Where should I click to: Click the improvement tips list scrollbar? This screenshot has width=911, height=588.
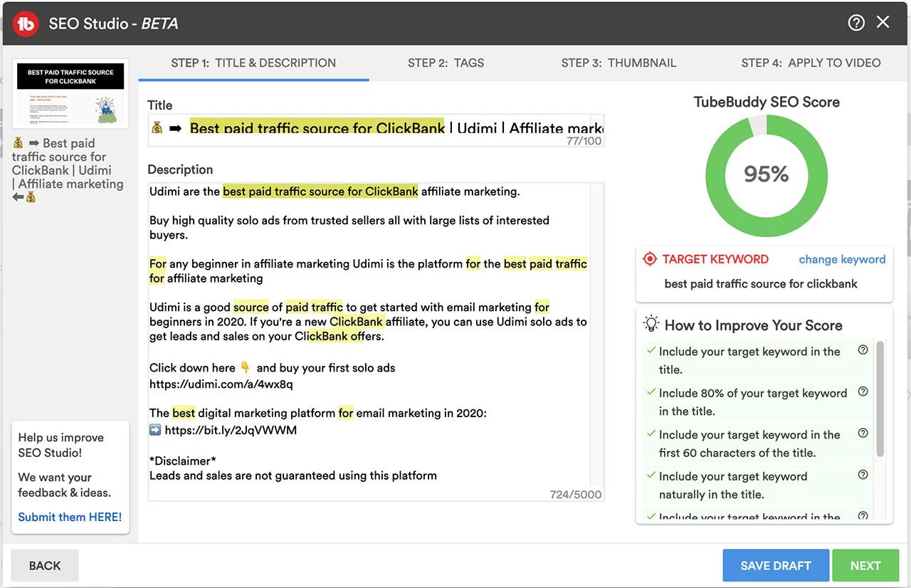(880, 399)
